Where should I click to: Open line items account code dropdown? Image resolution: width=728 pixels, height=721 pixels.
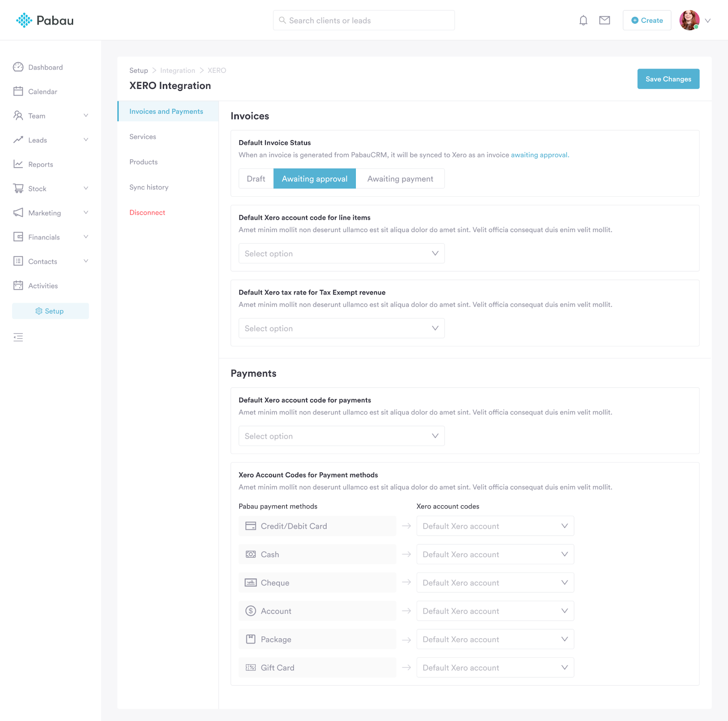(x=342, y=254)
